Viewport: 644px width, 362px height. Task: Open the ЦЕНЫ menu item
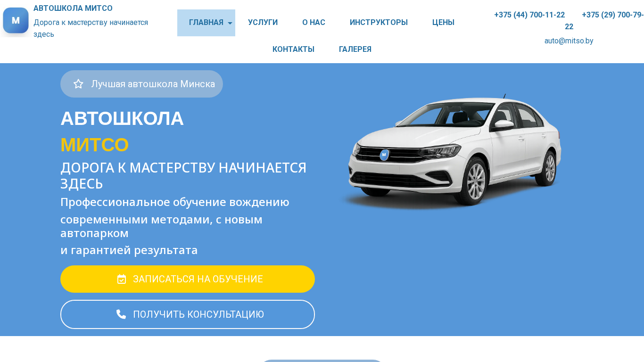pyautogui.click(x=443, y=23)
